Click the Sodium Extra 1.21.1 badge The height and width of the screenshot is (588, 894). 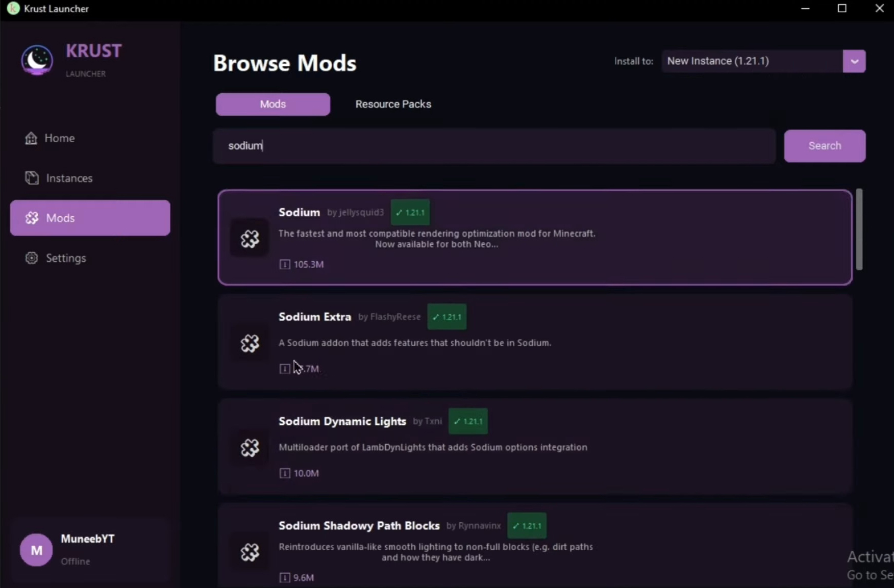447,317
